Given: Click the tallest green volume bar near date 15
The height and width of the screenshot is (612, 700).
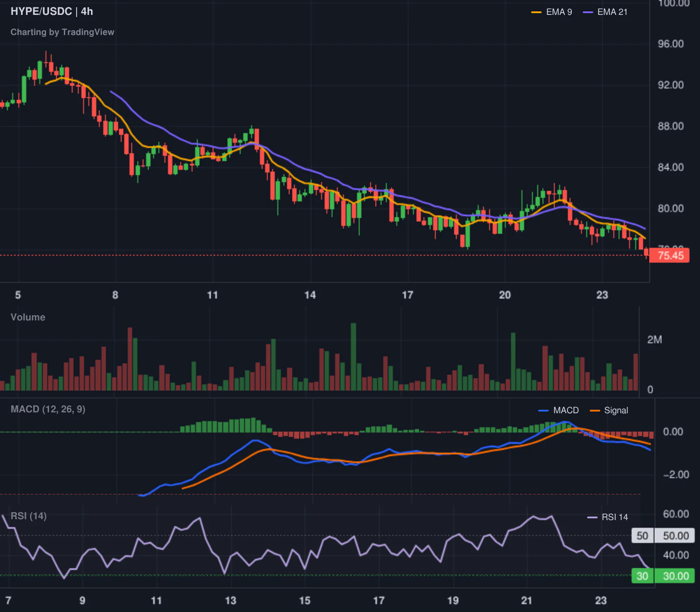Looking at the screenshot, I should coord(353,357).
